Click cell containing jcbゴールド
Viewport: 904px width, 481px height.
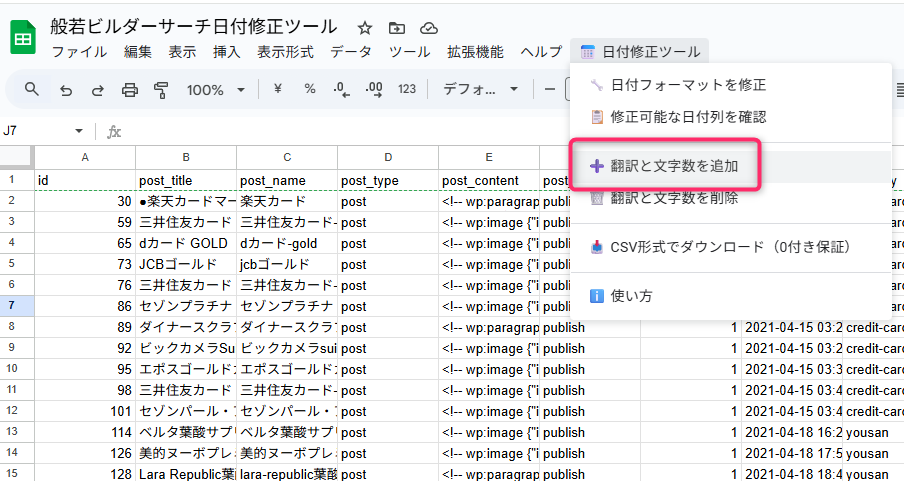tap(287, 265)
